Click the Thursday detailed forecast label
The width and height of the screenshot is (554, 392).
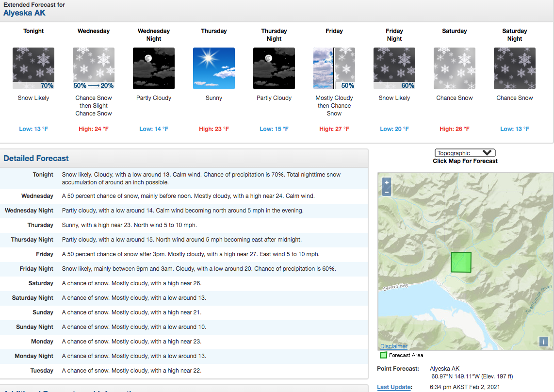pos(40,225)
